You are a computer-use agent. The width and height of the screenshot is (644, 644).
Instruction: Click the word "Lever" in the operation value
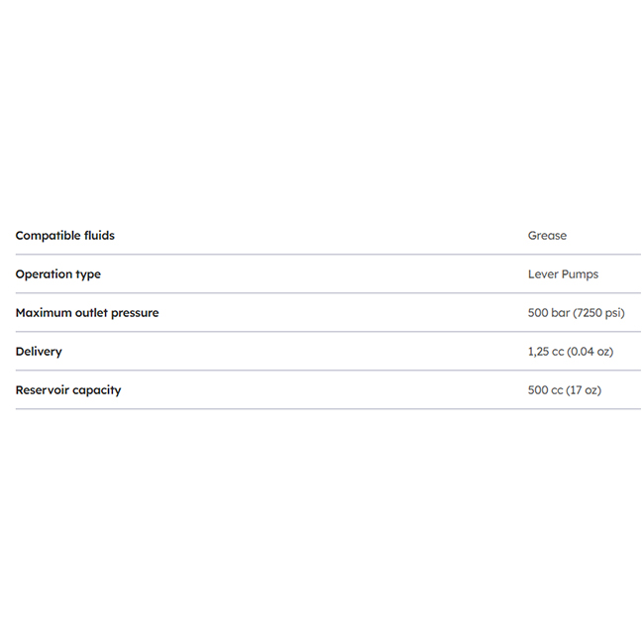coord(543,274)
